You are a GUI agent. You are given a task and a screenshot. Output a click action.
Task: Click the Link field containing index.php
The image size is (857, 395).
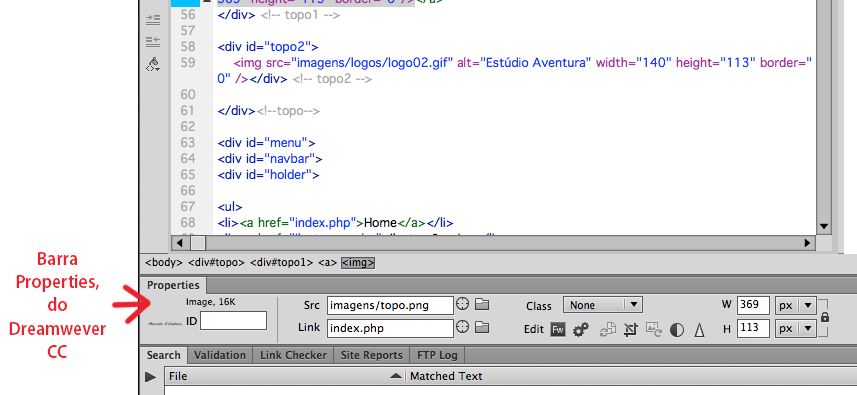[x=390, y=328]
